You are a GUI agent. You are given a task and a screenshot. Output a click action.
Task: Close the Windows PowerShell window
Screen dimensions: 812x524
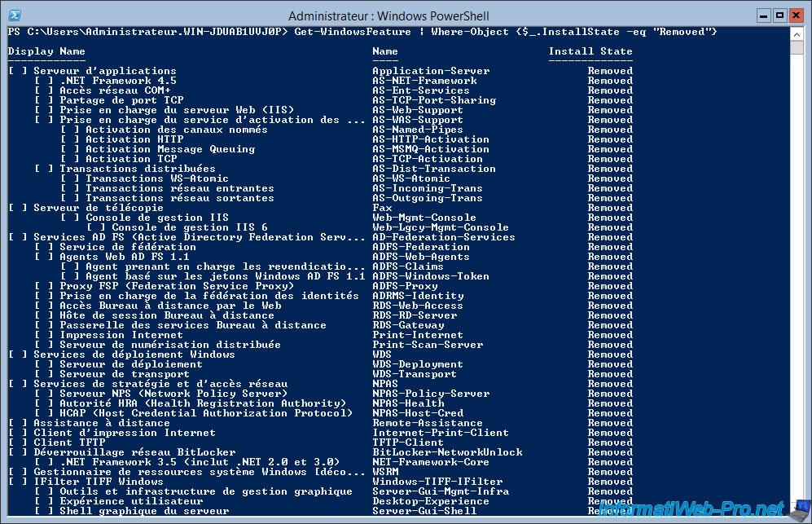(x=796, y=15)
